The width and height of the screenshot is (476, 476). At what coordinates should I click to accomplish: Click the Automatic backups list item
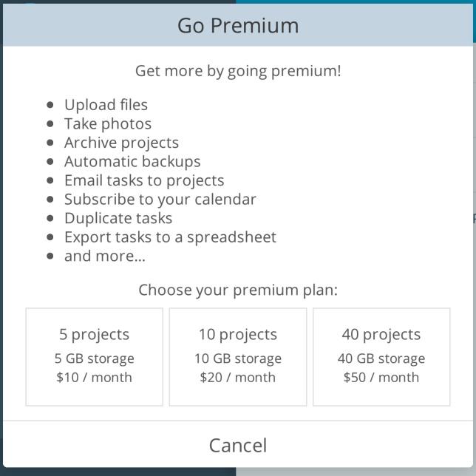(132, 161)
